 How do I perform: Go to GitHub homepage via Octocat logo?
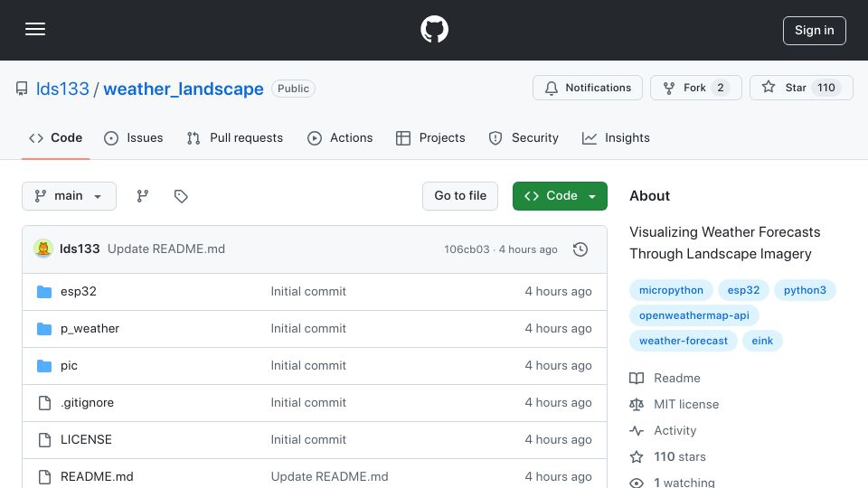[434, 29]
